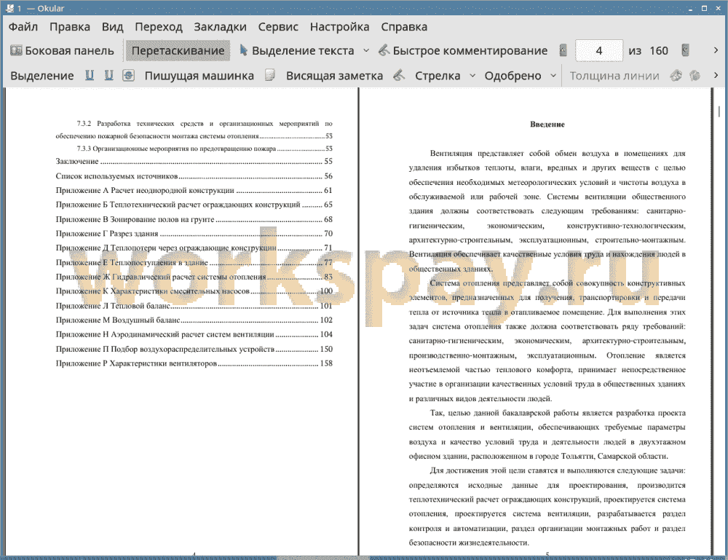Viewport: 728px width, 560px height.
Task: Toggle the Боковая панель sidebar
Action: (62, 51)
